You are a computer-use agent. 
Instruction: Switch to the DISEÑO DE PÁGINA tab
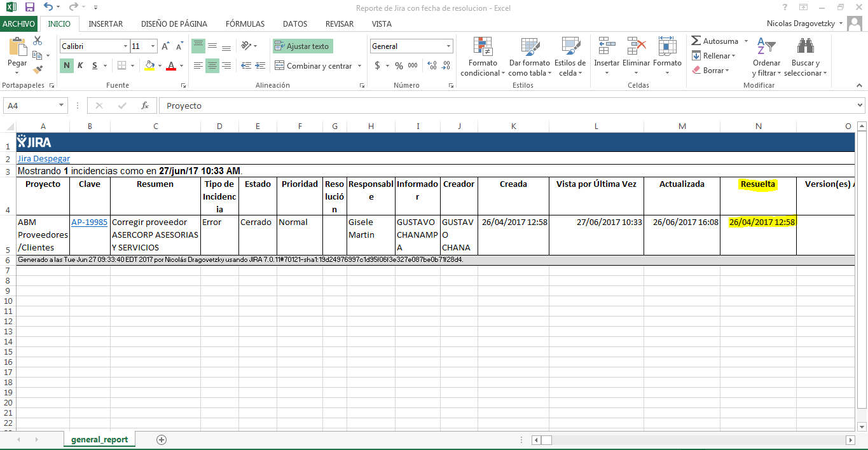[174, 24]
